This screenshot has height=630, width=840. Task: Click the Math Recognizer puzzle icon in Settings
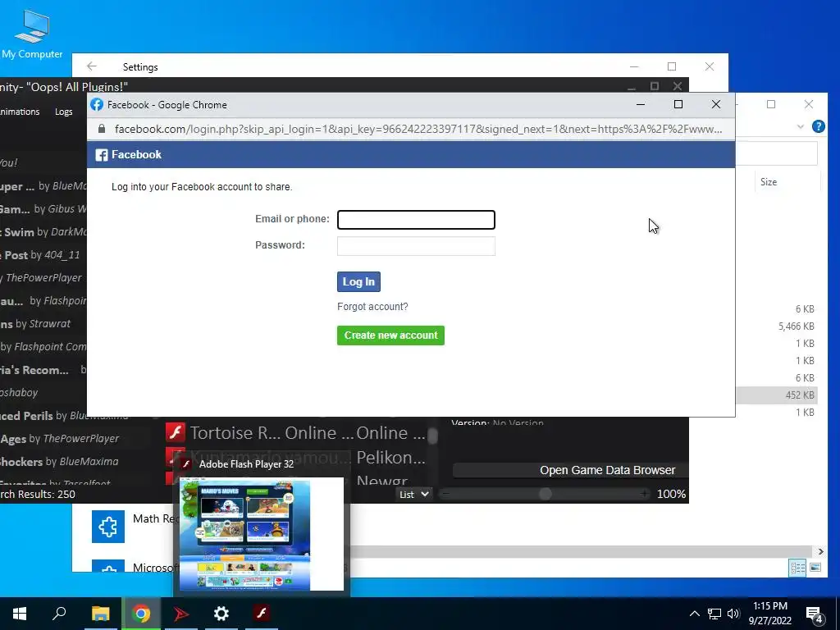point(108,527)
